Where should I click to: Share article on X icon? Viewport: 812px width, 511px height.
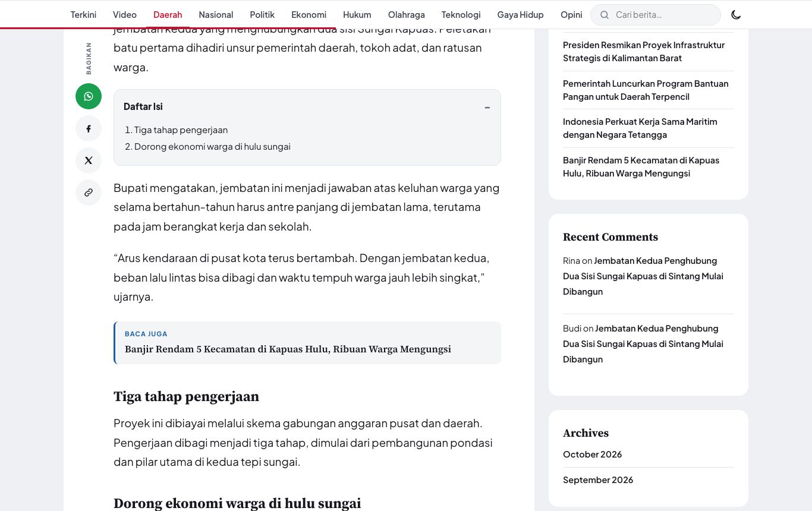(89, 160)
